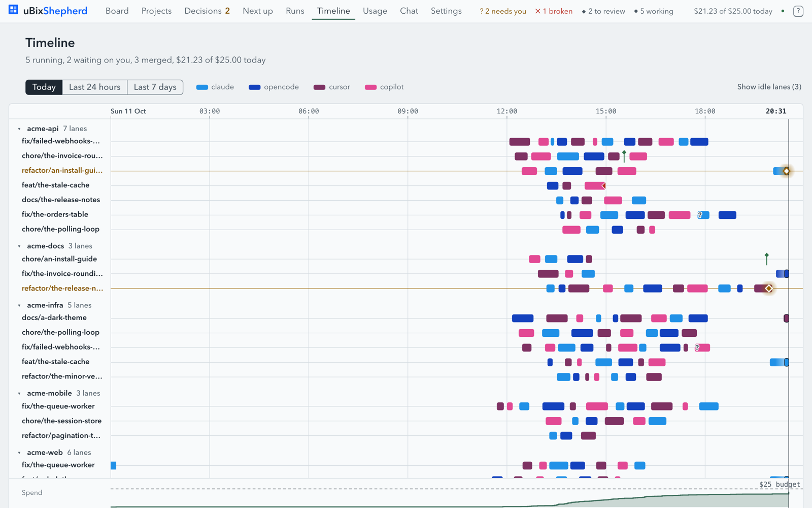Click green merge pin on chore/the-invoice-rou lane
Viewport: 812px width, 508px height.
click(x=624, y=156)
